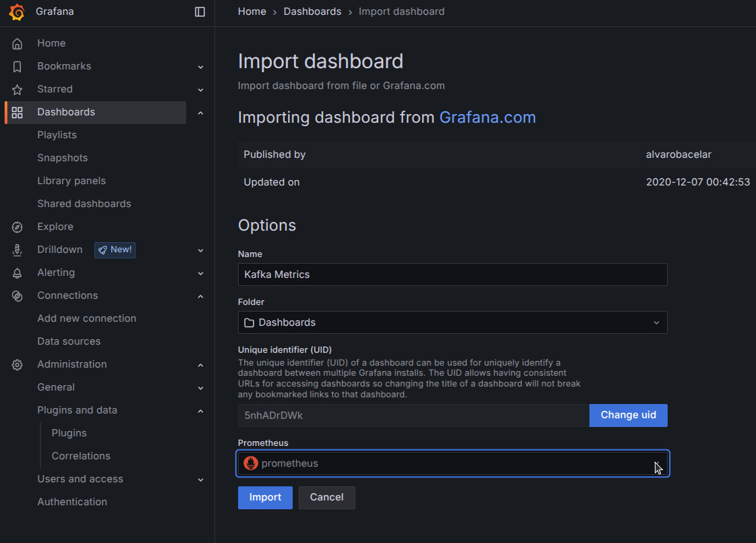Click the Change uid button
756x543 pixels.
pos(629,416)
